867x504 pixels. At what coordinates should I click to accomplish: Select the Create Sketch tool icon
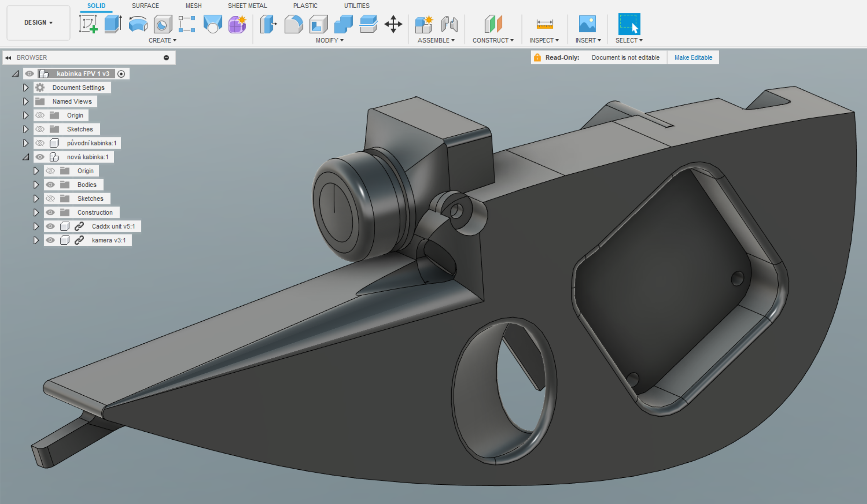tap(88, 24)
